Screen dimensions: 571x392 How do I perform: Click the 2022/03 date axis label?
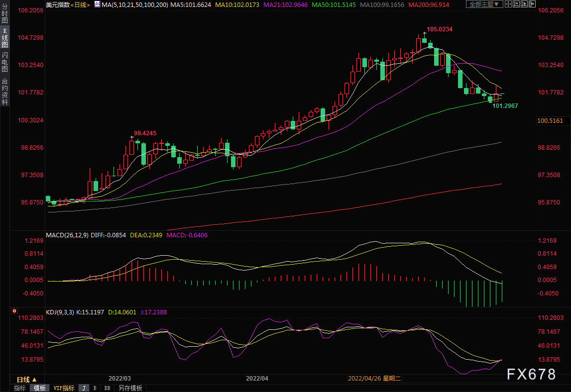[119, 379]
